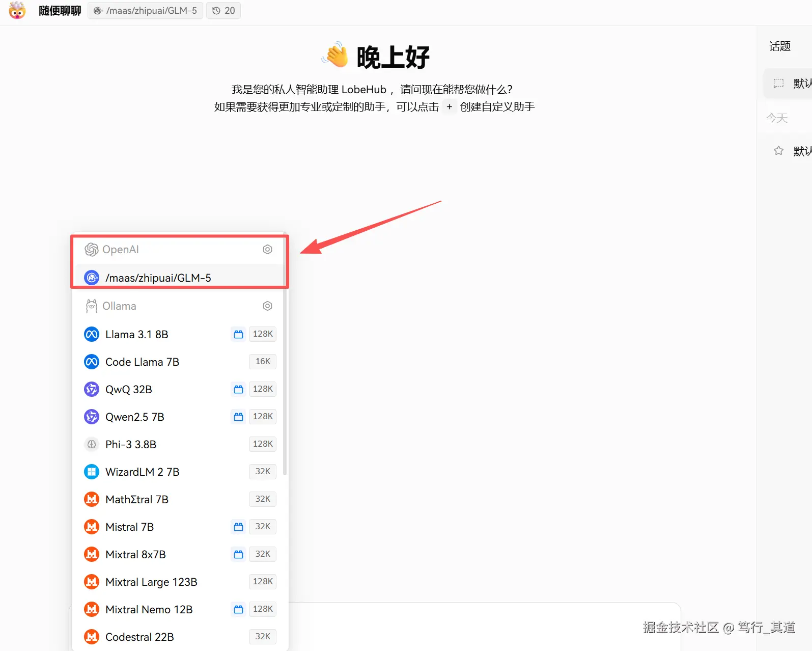Select the Qwen2.5 7B model

pyautogui.click(x=180, y=417)
